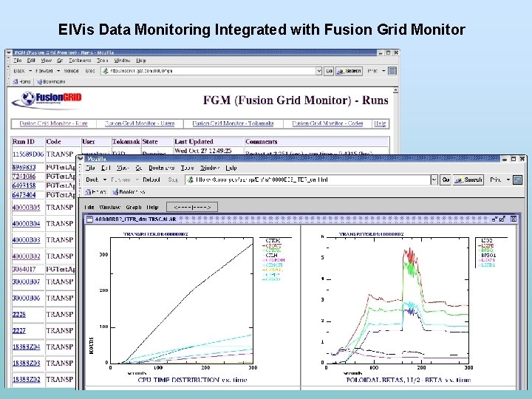Click Reload in the front Mozilla window
This screenshot has height=399, width=532.
click(151, 180)
